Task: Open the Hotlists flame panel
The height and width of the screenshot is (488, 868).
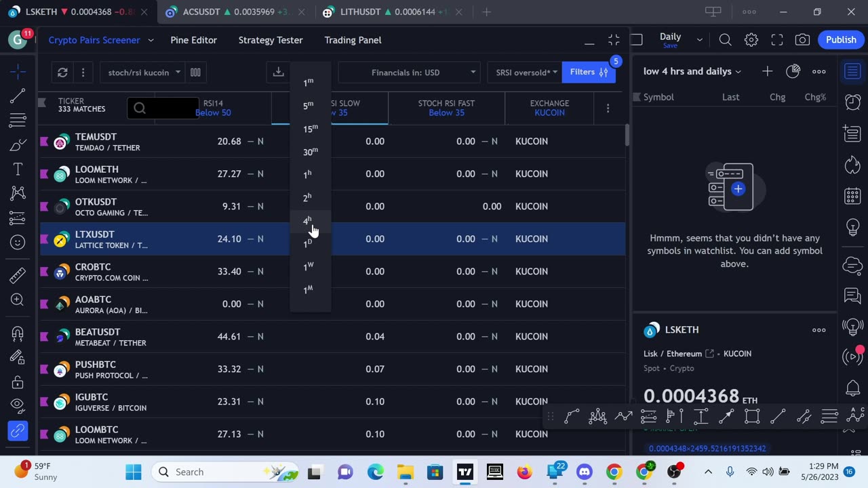Action: [852, 165]
